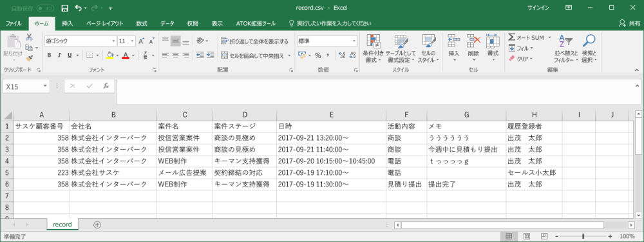Switch to the 挿入 ribbon tab

click(x=68, y=23)
